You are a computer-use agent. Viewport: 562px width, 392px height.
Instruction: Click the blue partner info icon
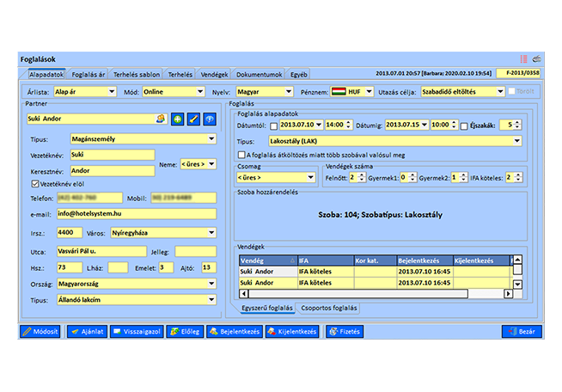click(x=211, y=119)
